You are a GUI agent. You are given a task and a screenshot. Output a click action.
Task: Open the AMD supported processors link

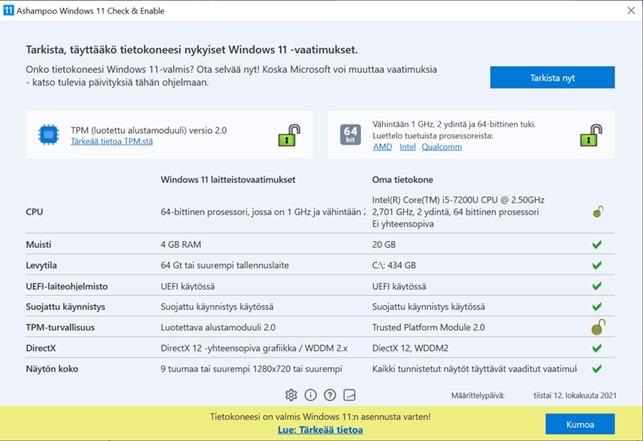tap(383, 147)
